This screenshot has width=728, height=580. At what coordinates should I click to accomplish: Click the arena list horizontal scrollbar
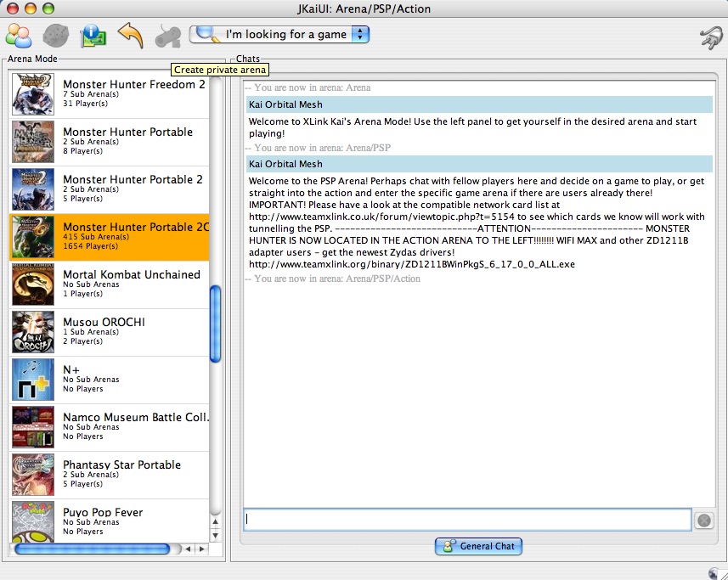click(x=92, y=549)
